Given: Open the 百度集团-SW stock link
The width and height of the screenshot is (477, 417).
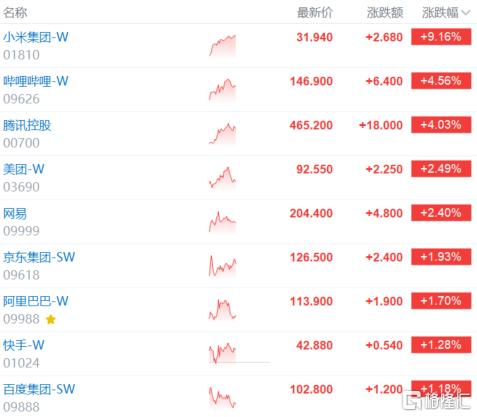Looking at the screenshot, I should point(39,389).
